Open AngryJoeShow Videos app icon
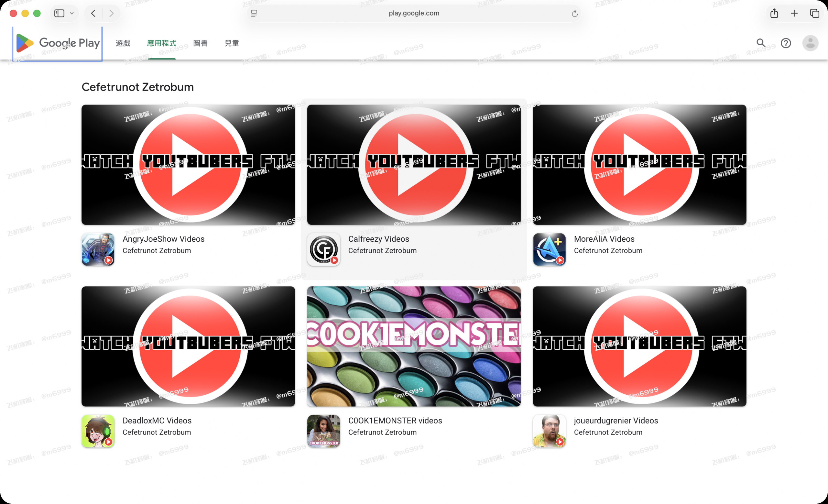This screenshot has width=828, height=504. point(98,249)
